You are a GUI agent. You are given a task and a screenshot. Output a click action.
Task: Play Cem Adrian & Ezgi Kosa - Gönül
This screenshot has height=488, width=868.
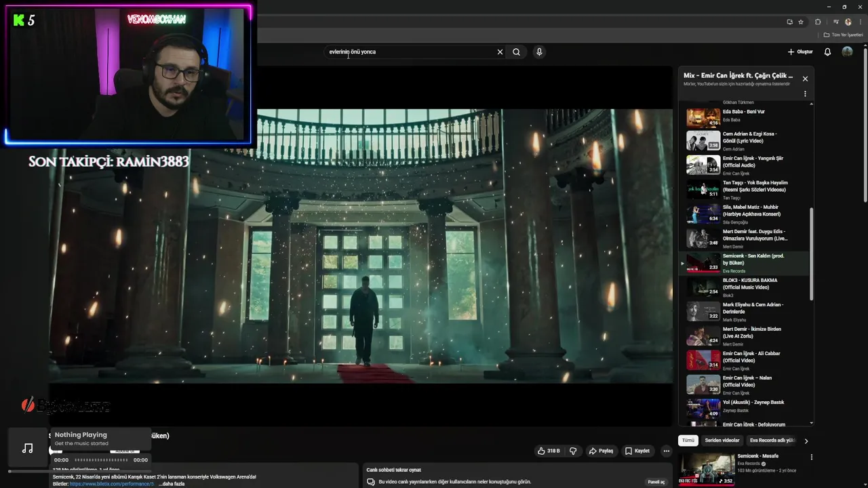[745, 140]
